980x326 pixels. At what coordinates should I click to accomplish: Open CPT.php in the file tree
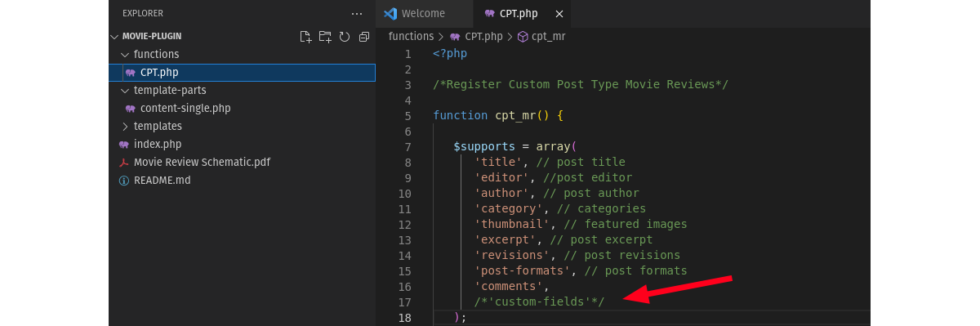pos(243,72)
